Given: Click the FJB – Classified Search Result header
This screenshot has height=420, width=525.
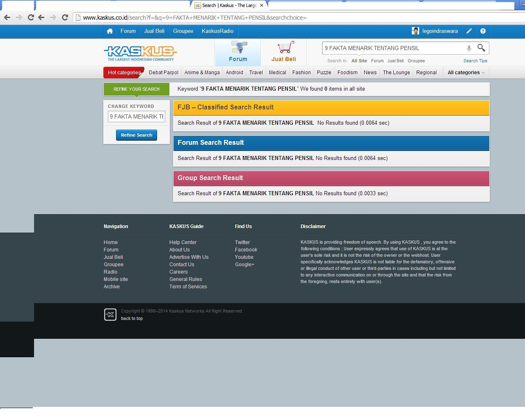Looking at the screenshot, I should [331, 107].
